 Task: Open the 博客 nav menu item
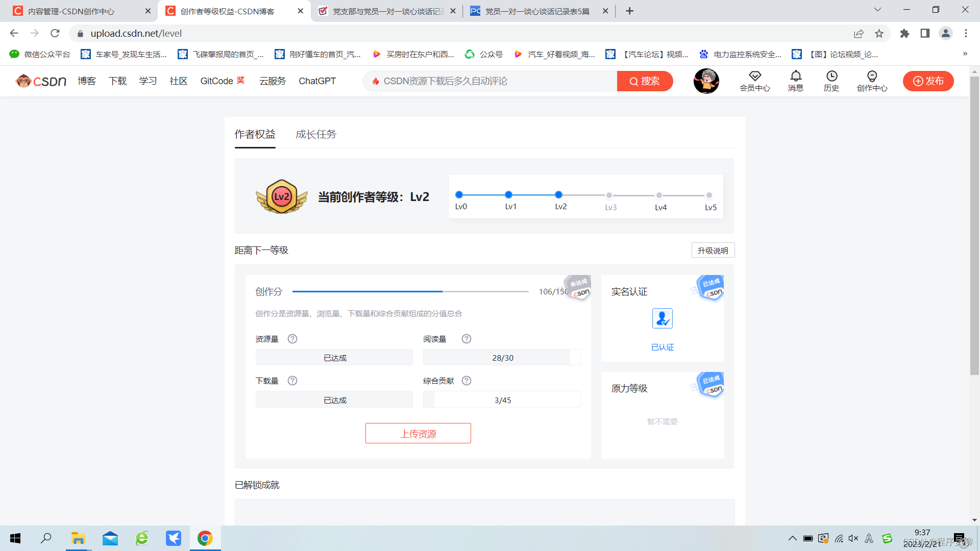point(87,81)
